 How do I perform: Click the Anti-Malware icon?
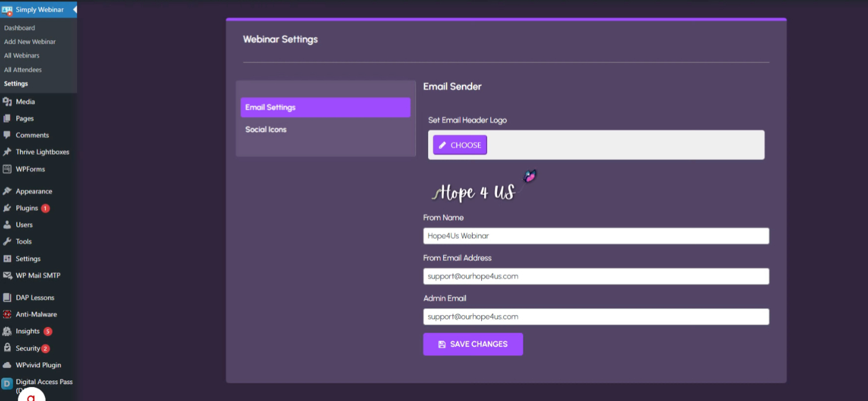(x=7, y=314)
